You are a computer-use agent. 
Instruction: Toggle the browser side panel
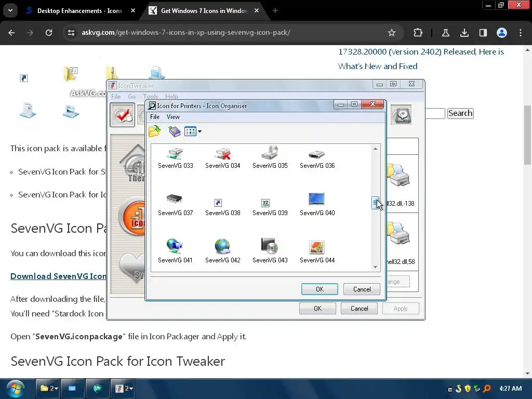pos(483,33)
